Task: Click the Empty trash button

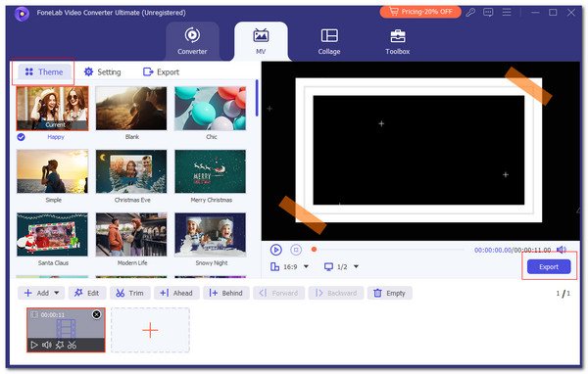Action: [x=390, y=293]
